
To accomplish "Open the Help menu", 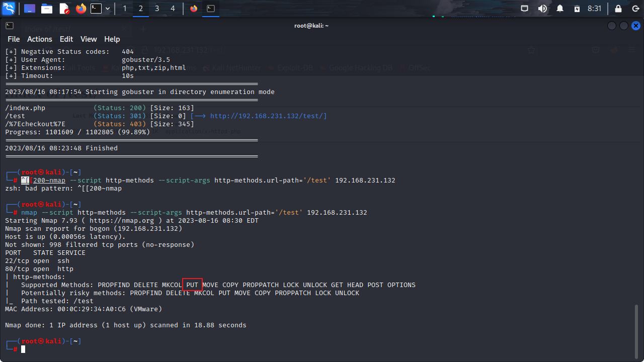I will [x=112, y=39].
